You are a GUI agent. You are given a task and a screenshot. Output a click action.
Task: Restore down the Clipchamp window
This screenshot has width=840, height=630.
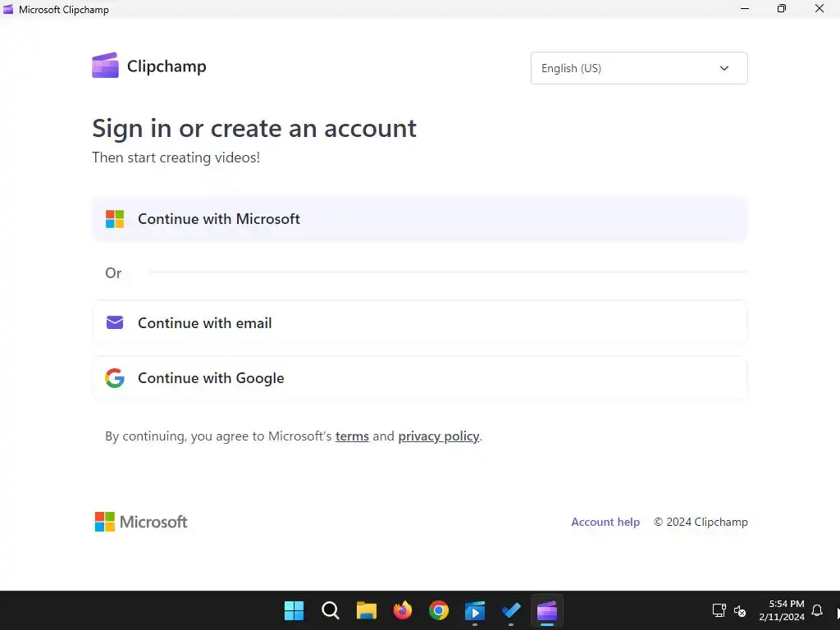(782, 8)
